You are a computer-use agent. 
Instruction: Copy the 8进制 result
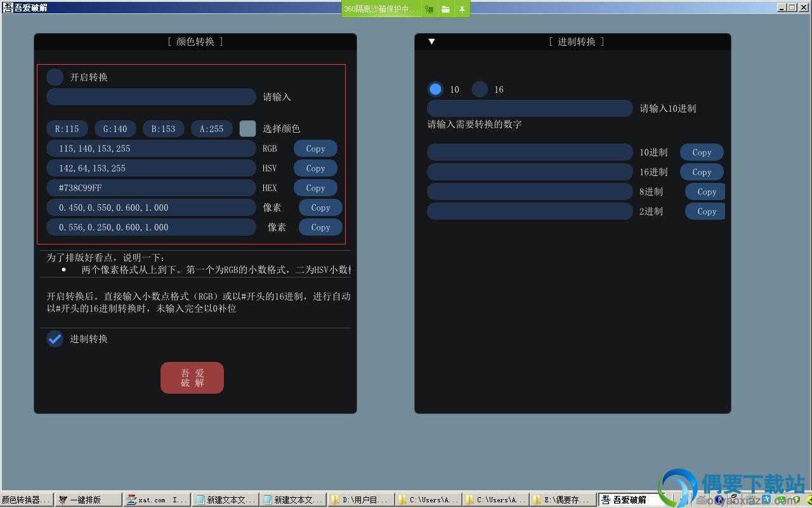(x=705, y=192)
